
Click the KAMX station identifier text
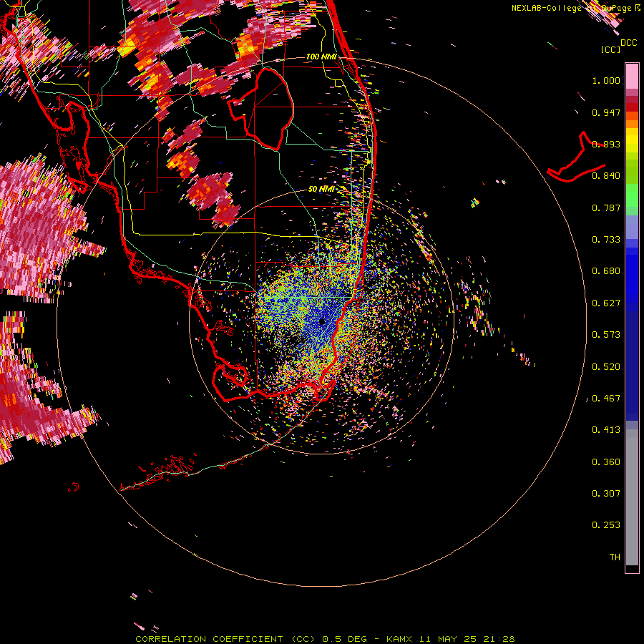point(399,639)
